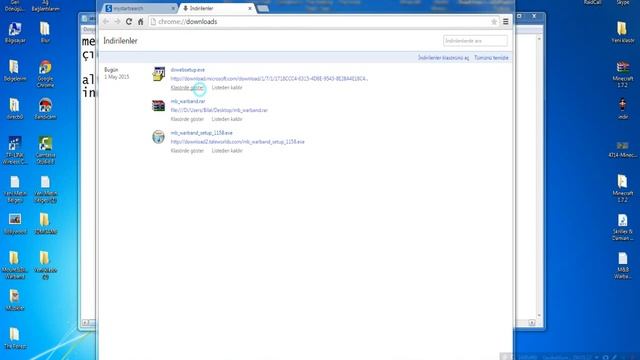Select the Bandicam desktop shortcut

pyautogui.click(x=45, y=109)
